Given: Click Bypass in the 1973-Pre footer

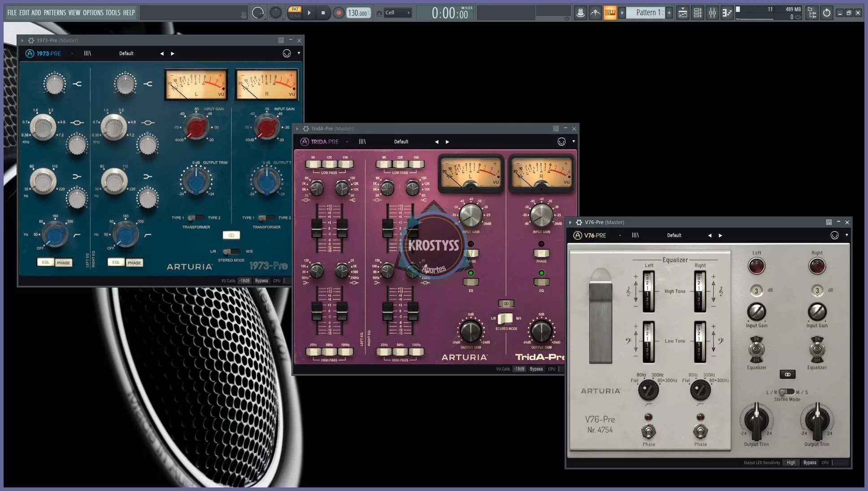Looking at the screenshot, I should coord(261,281).
